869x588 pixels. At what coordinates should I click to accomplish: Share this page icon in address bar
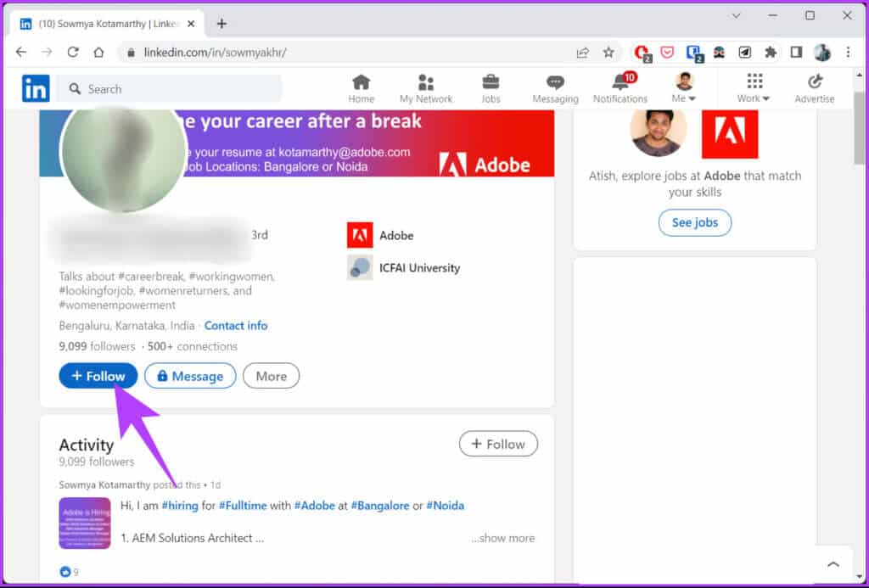[582, 53]
